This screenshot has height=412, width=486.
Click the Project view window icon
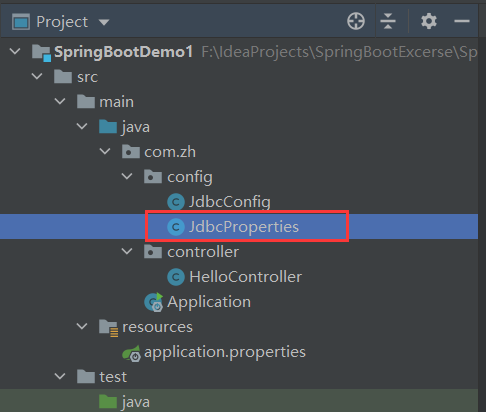(21, 22)
